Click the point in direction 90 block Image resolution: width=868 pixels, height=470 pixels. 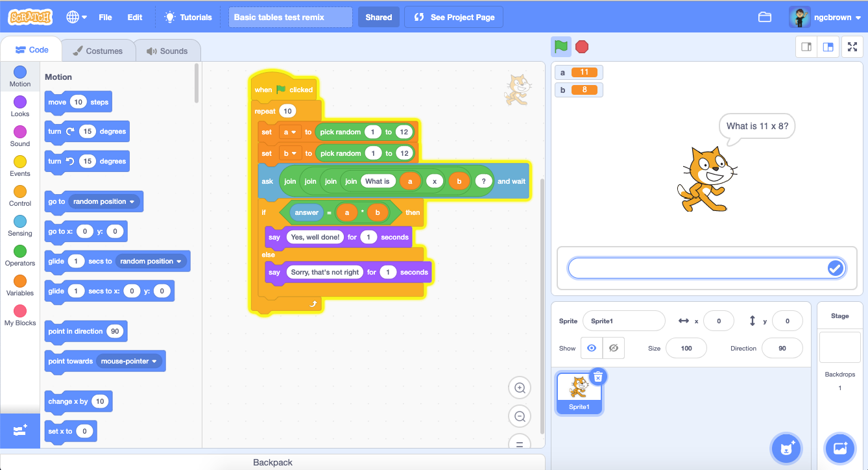[86, 331]
